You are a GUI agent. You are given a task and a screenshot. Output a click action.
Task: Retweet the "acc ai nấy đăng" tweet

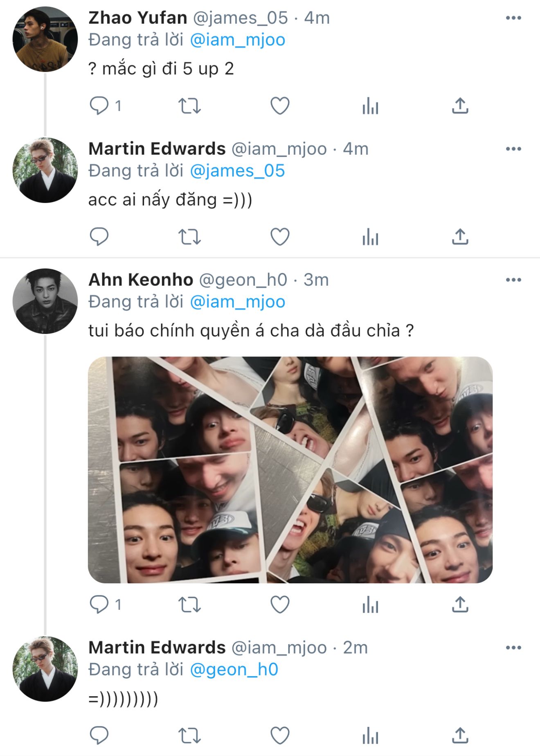(189, 237)
